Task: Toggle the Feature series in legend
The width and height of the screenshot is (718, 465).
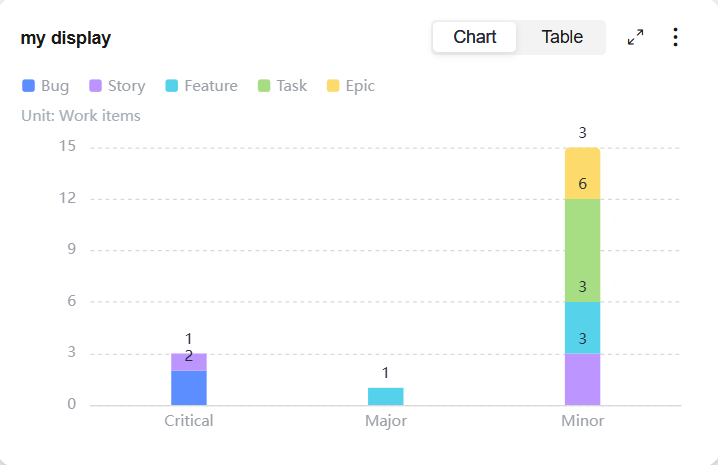Action: point(201,86)
